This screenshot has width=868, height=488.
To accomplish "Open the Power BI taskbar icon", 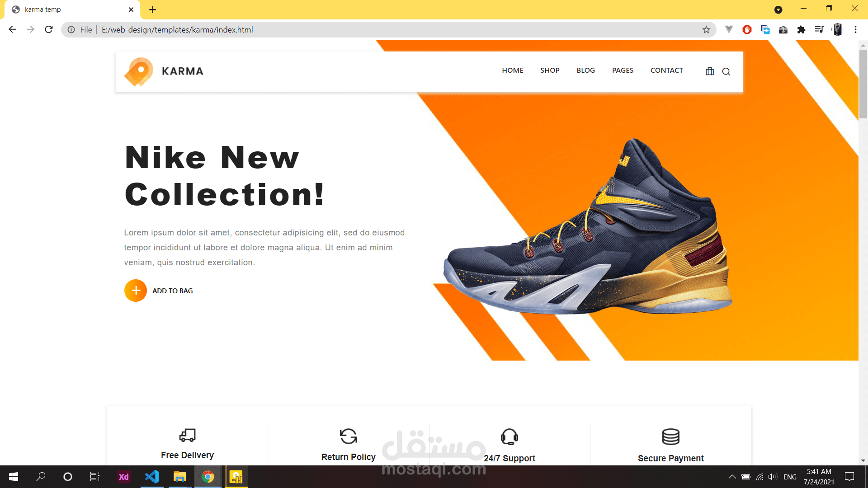I will tap(236, 477).
